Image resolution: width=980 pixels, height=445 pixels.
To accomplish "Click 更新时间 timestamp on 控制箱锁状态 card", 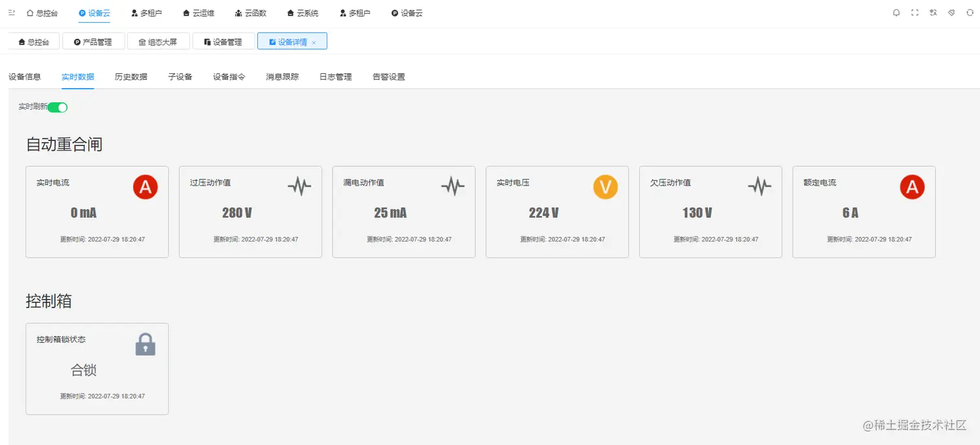I will point(102,396).
